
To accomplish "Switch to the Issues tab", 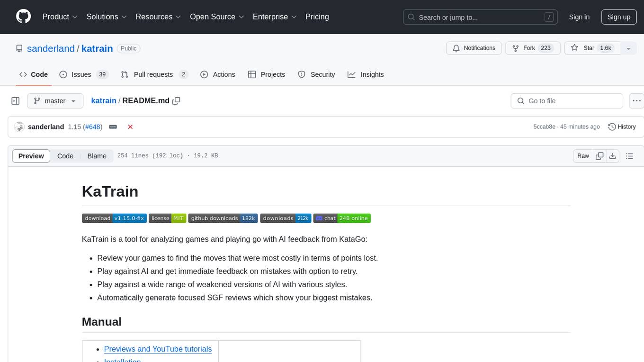I will click(x=84, y=74).
